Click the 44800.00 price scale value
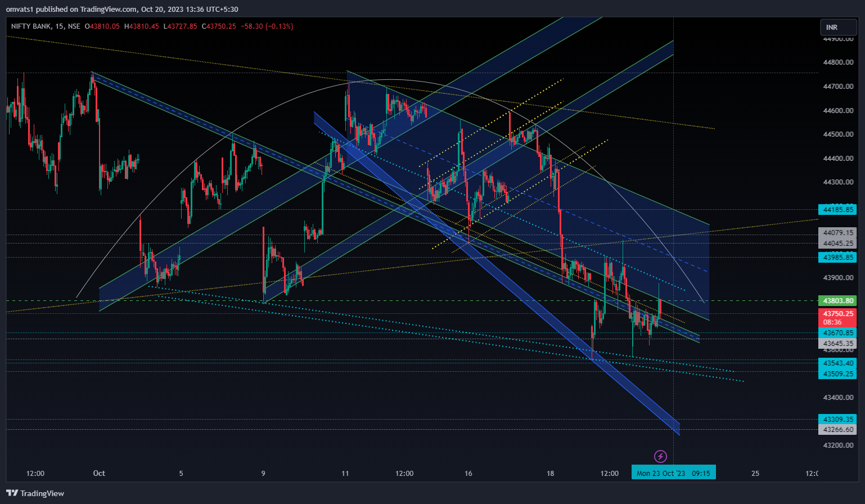Image resolution: width=865 pixels, height=504 pixels. pyautogui.click(x=838, y=62)
